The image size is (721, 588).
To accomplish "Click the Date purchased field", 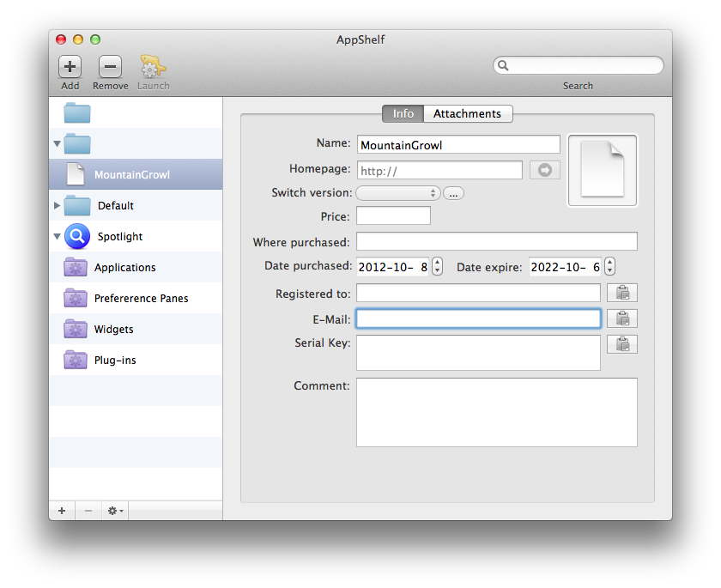I will click(393, 267).
